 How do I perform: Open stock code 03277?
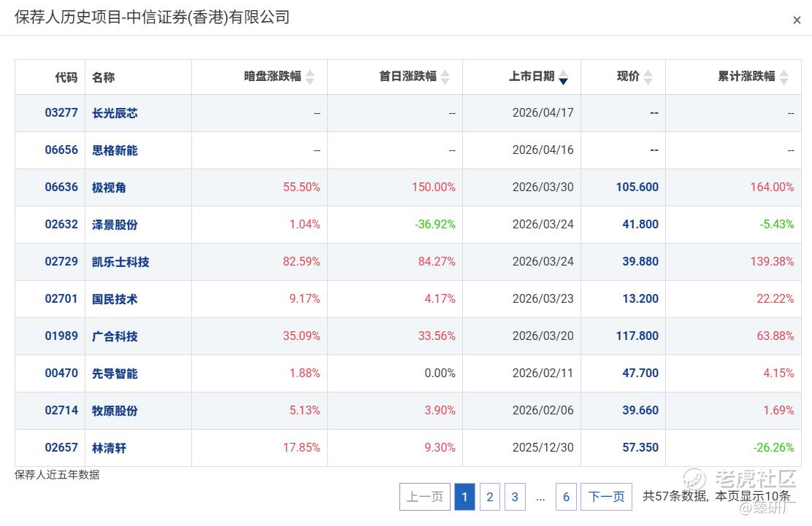click(x=61, y=113)
